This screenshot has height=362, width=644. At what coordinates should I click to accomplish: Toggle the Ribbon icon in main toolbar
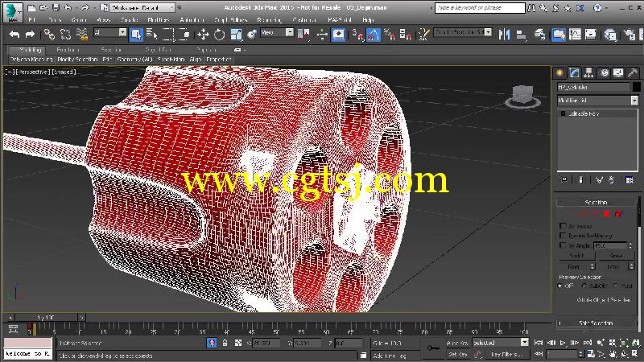tap(559, 35)
